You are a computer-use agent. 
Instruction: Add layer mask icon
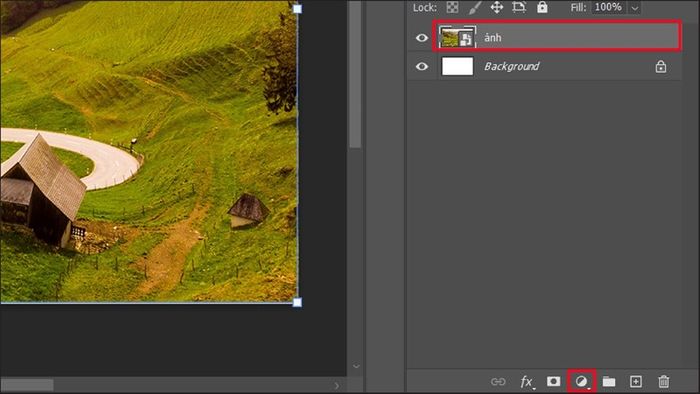coord(554,381)
